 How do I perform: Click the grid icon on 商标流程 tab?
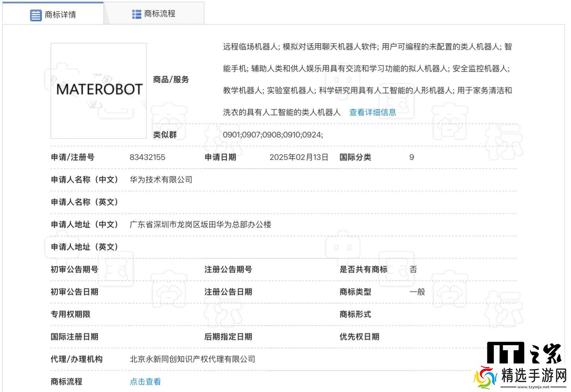click(x=136, y=14)
